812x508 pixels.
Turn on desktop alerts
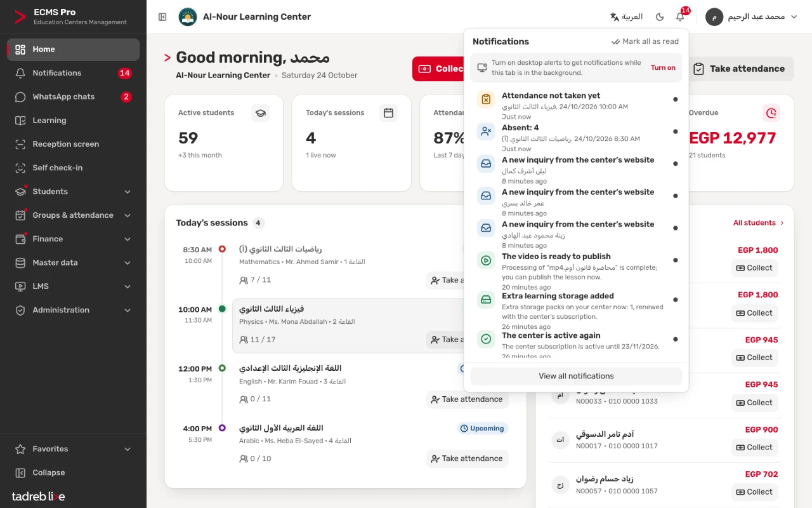coord(663,68)
